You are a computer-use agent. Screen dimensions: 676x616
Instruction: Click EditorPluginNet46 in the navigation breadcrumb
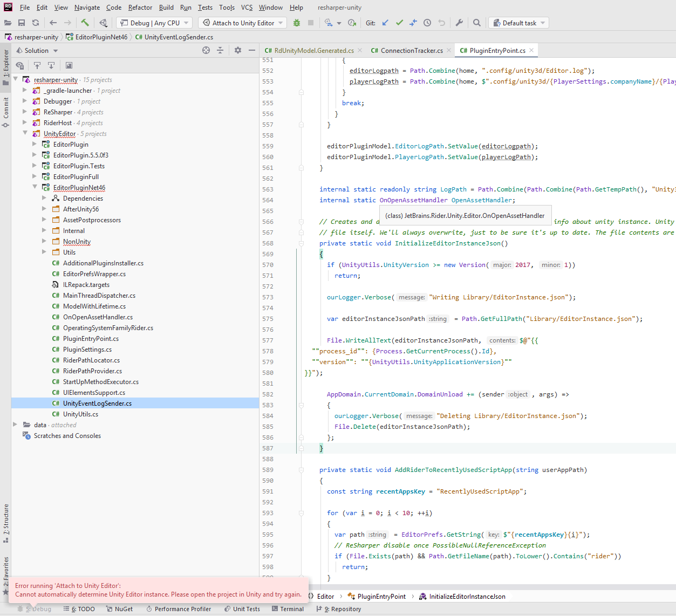point(101,37)
